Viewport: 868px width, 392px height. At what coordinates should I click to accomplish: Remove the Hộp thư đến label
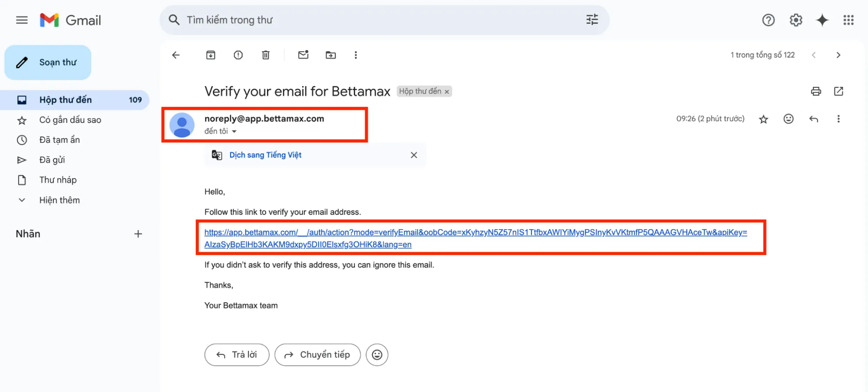pyautogui.click(x=447, y=92)
